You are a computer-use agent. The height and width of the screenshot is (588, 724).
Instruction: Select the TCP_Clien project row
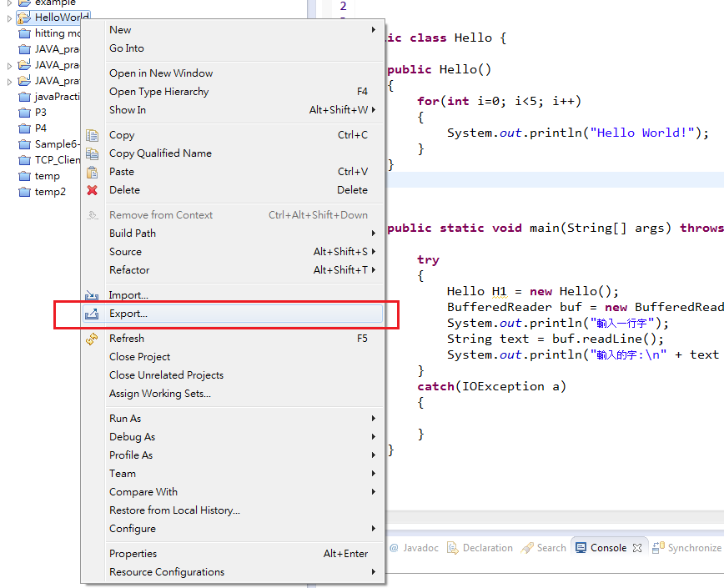(x=49, y=160)
